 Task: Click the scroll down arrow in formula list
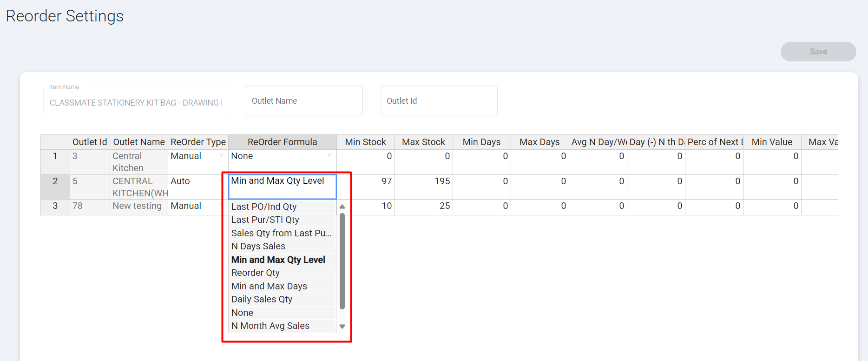342,327
